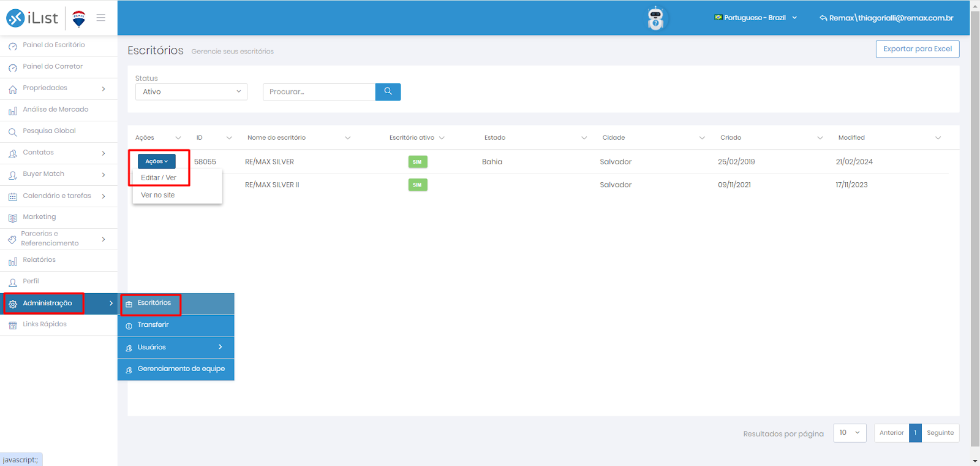Viewport: 980px width, 466px height.
Task: Click the Parcerias handshake icon
Action: pos(12,239)
